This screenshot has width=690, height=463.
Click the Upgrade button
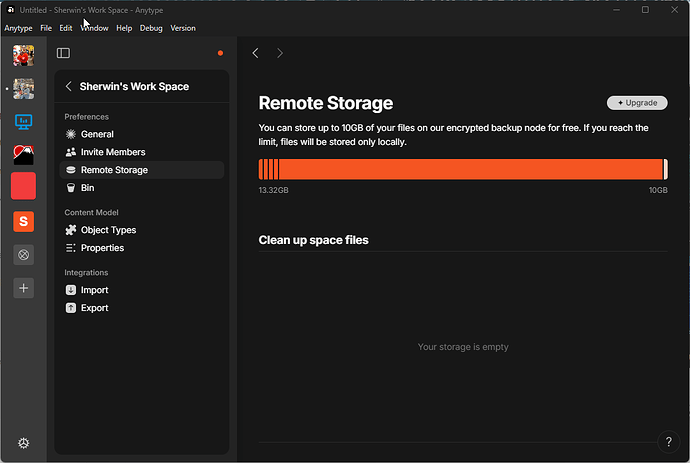tap(637, 103)
